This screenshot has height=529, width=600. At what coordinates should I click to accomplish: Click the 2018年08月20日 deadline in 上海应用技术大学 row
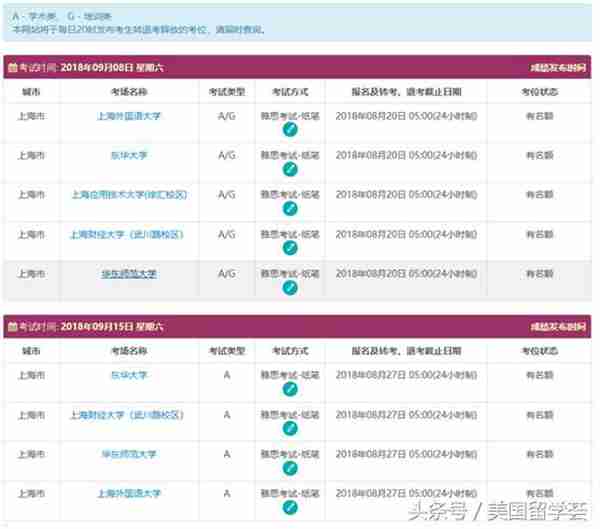(x=406, y=195)
